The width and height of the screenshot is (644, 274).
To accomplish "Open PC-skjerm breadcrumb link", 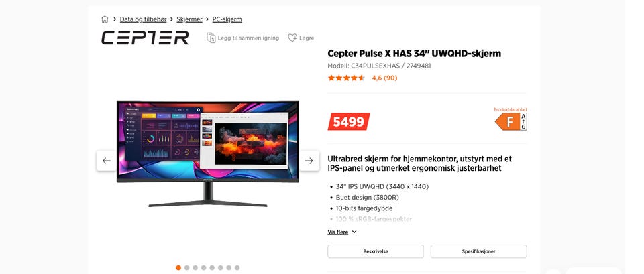I will tap(227, 19).
